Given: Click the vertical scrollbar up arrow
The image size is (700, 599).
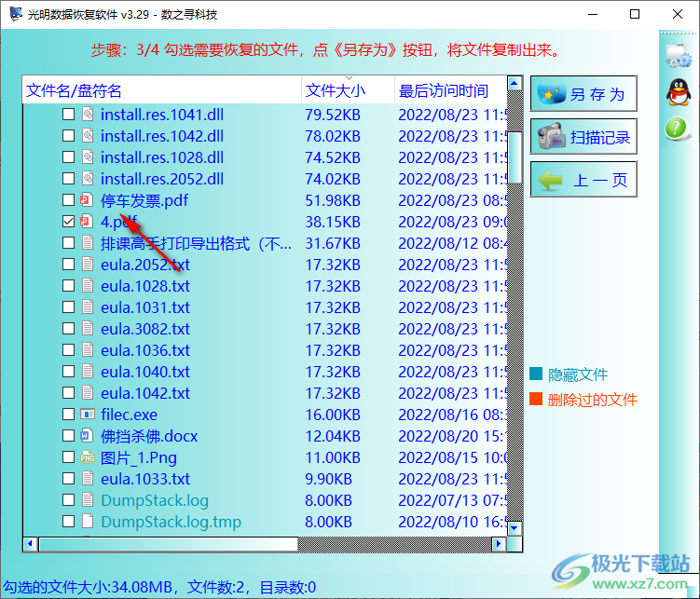Looking at the screenshot, I should (x=515, y=83).
